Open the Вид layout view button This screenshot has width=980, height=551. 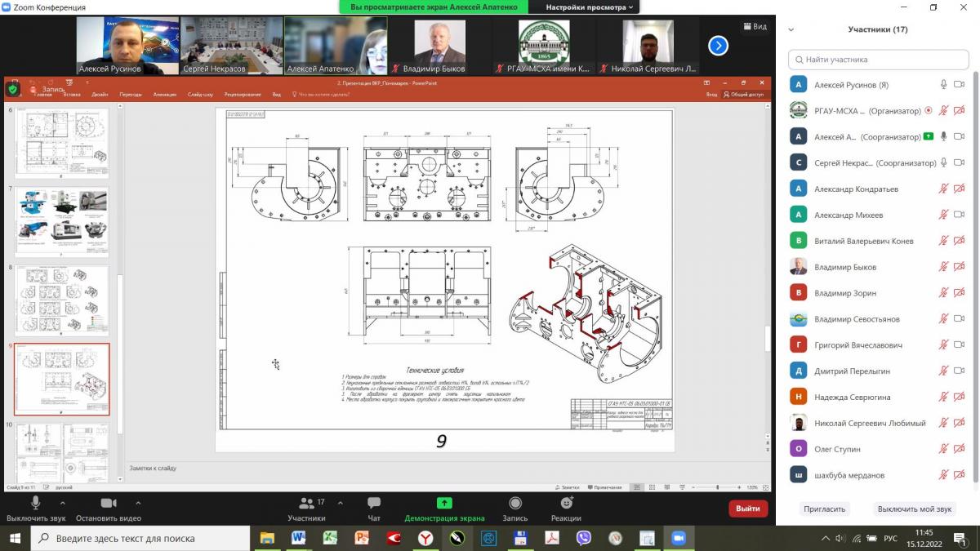point(755,27)
